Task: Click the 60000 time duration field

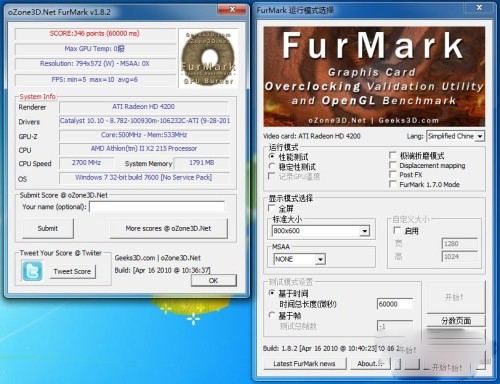Action: click(395, 304)
